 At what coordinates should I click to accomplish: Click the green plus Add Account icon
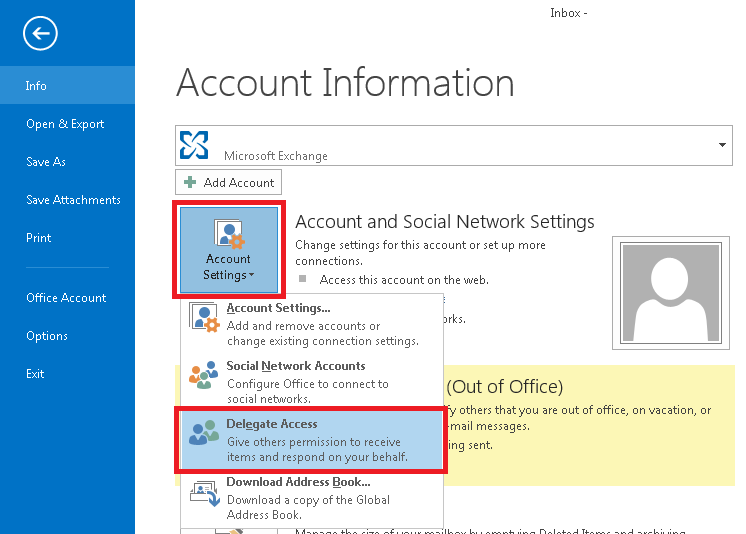point(190,183)
